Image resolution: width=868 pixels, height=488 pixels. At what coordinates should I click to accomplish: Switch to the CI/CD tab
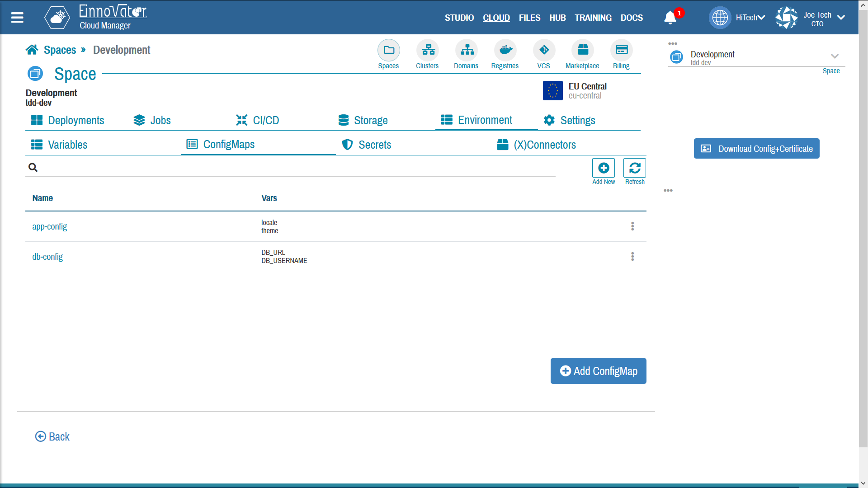pos(257,120)
